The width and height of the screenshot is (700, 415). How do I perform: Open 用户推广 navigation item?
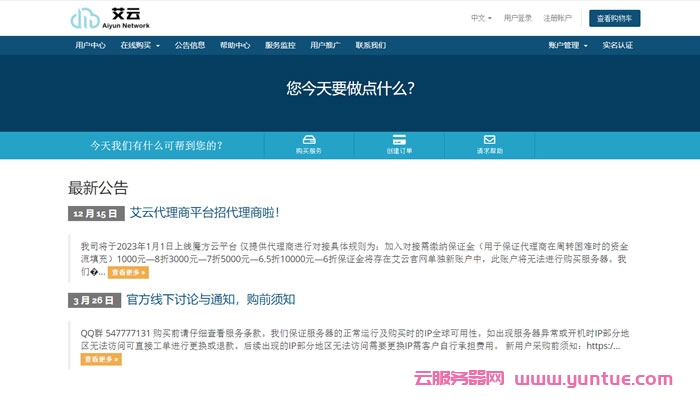click(325, 45)
